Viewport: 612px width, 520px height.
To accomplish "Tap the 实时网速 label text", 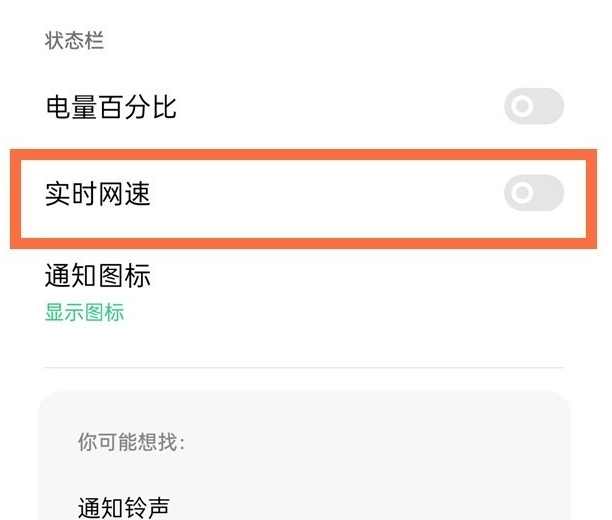I will coord(98,193).
